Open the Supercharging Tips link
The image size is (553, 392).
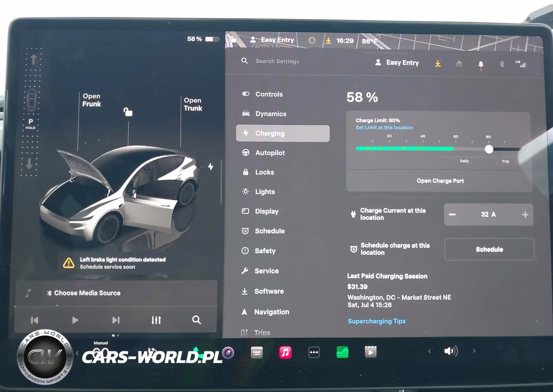[x=377, y=321]
